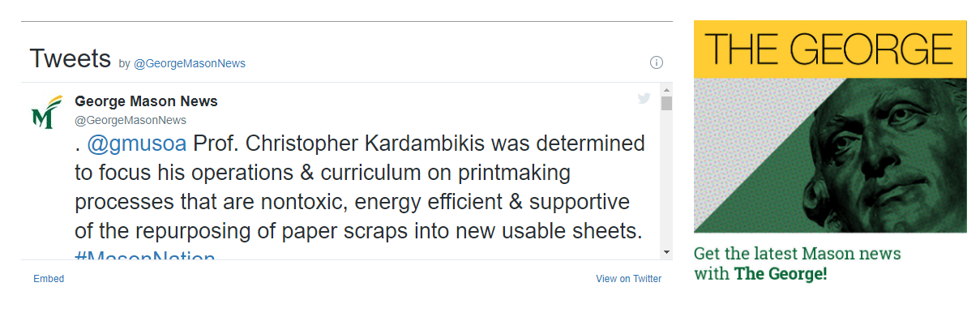Screen dimensions: 980x317
Task: Click the scrollbar track below the thumb
Action: (x=666, y=178)
